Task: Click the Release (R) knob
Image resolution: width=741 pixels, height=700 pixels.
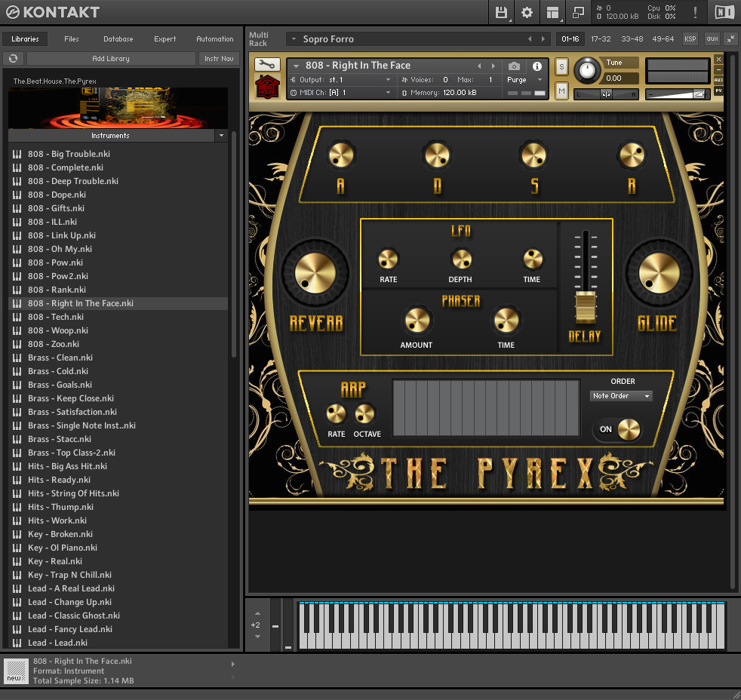Action: tap(632, 155)
